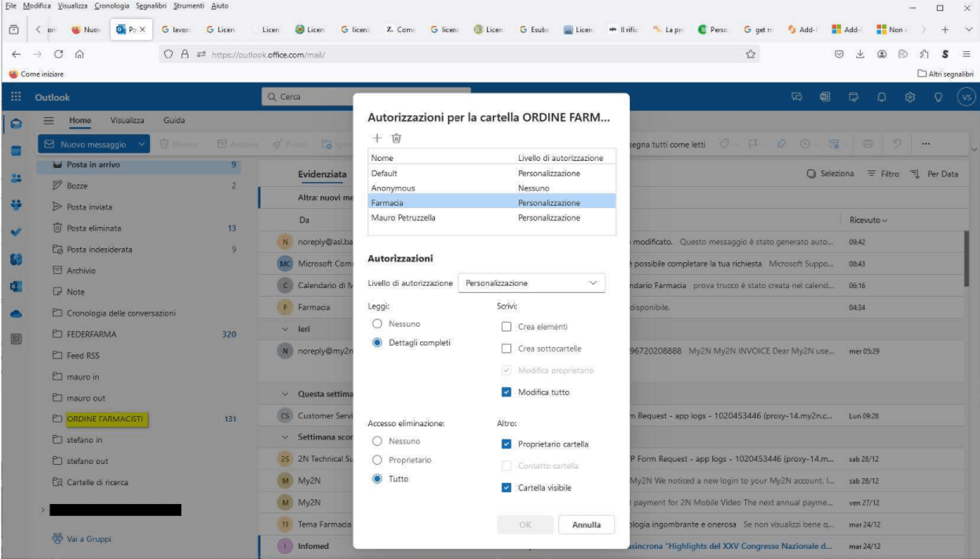Select Accesso eliminazione Tutto radio

tap(378, 479)
